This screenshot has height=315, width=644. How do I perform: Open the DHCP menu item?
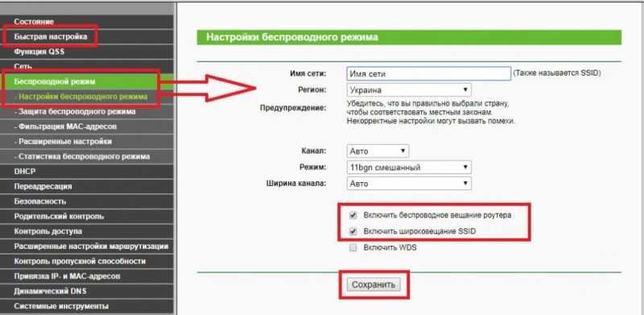pos(25,172)
